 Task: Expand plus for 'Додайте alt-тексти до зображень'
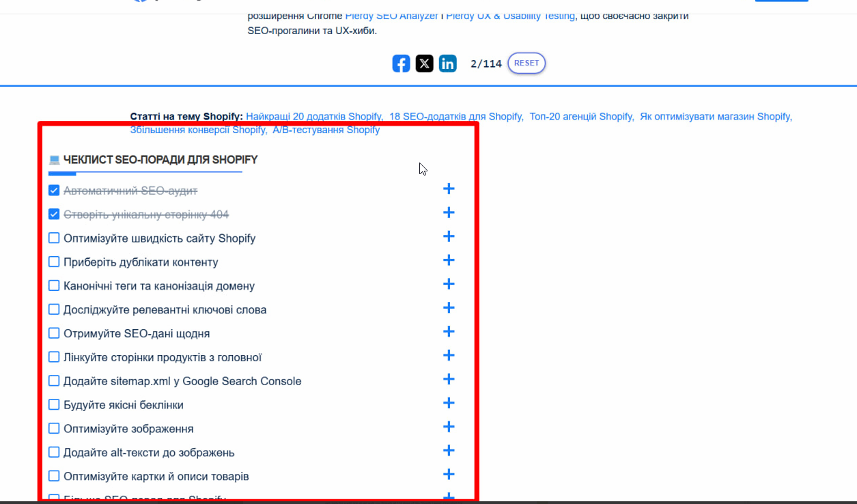(x=449, y=451)
